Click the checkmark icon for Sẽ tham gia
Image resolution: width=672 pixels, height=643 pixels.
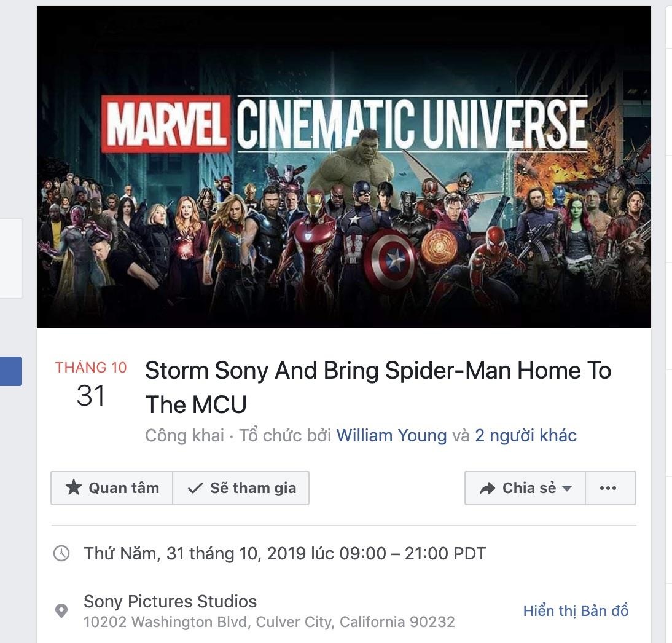point(195,488)
